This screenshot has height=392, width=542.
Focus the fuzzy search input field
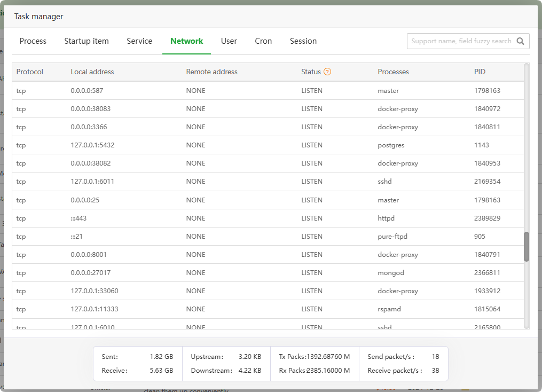(x=460, y=41)
